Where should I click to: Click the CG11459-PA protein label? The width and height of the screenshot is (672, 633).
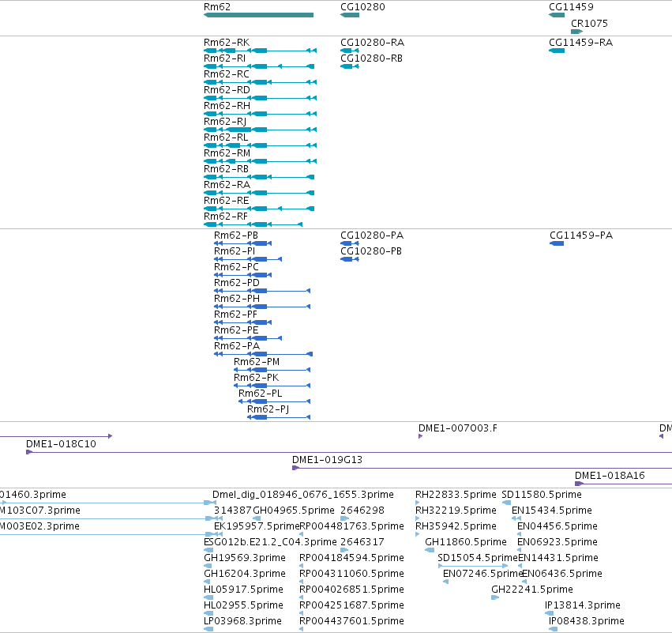[581, 235]
